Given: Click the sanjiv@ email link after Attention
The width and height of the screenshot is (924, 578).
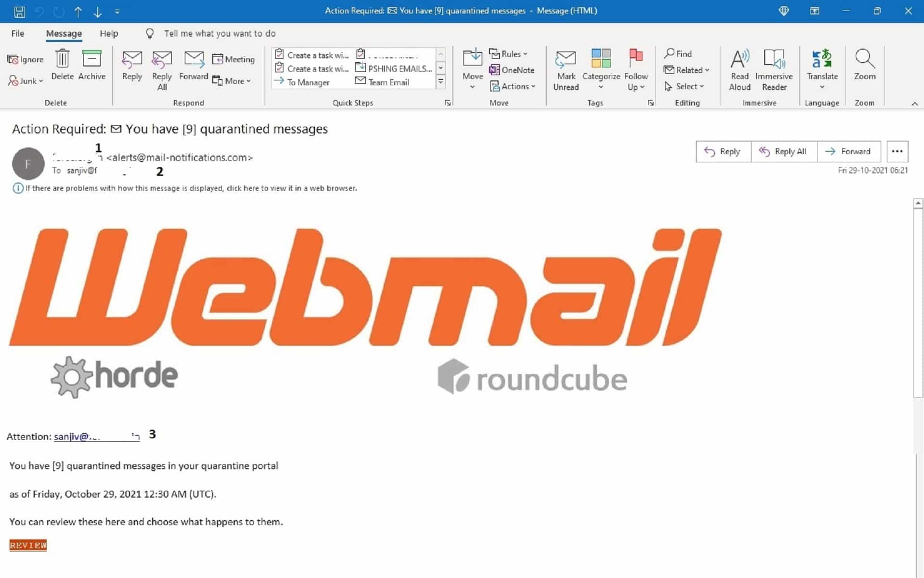Looking at the screenshot, I should click(x=96, y=436).
